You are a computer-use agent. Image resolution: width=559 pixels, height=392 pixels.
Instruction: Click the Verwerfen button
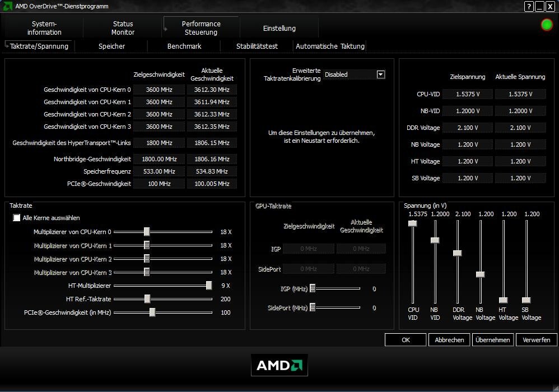(536, 339)
